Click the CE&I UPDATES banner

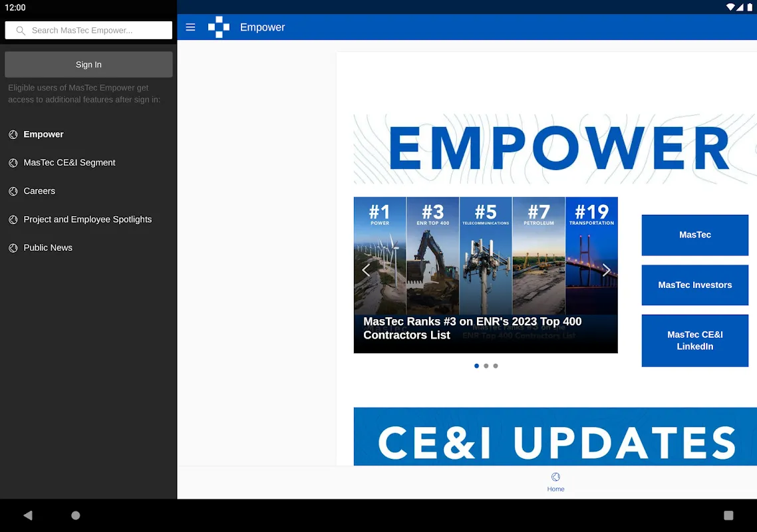coord(555,436)
